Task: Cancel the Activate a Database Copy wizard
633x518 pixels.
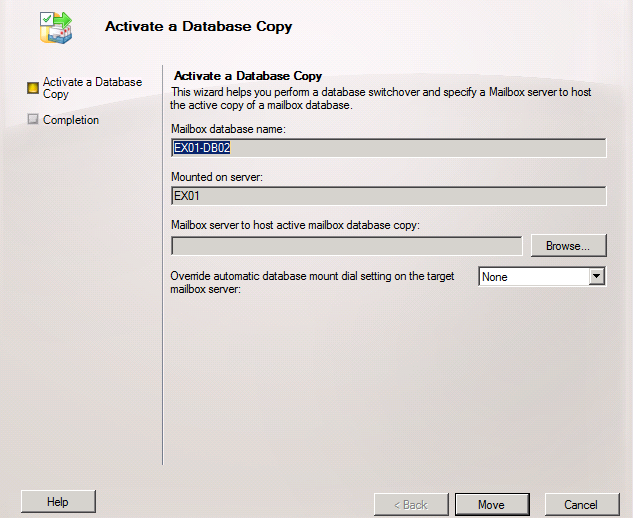Action: point(581,504)
